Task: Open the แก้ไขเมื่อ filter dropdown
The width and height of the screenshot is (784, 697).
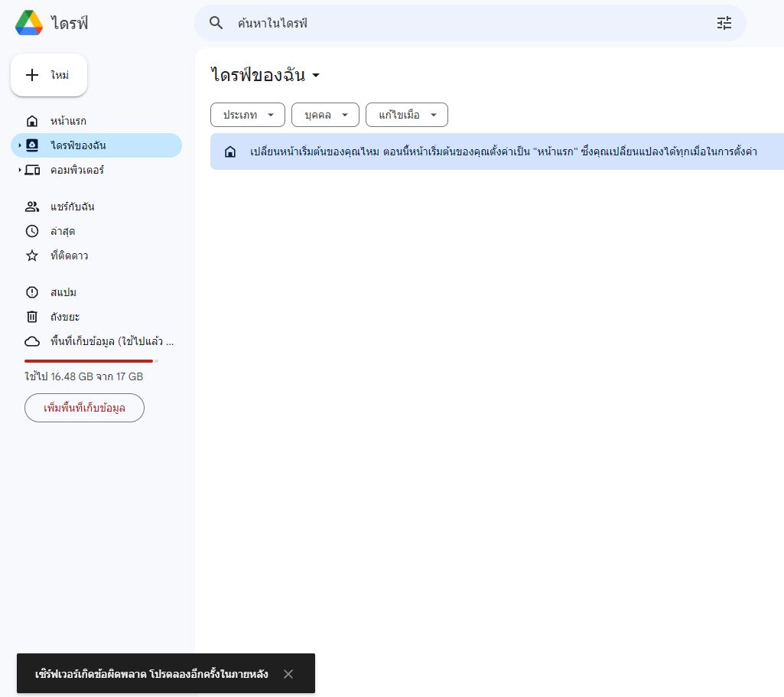Action: click(407, 115)
